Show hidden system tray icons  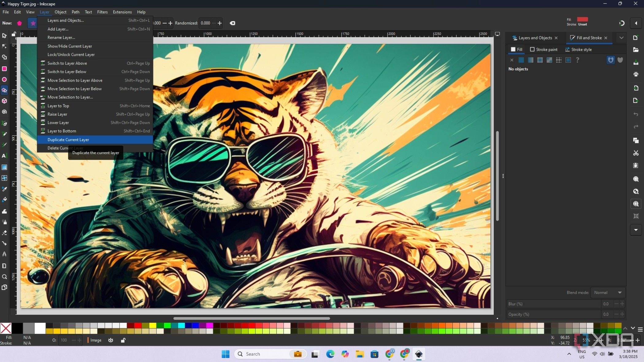[569, 354]
